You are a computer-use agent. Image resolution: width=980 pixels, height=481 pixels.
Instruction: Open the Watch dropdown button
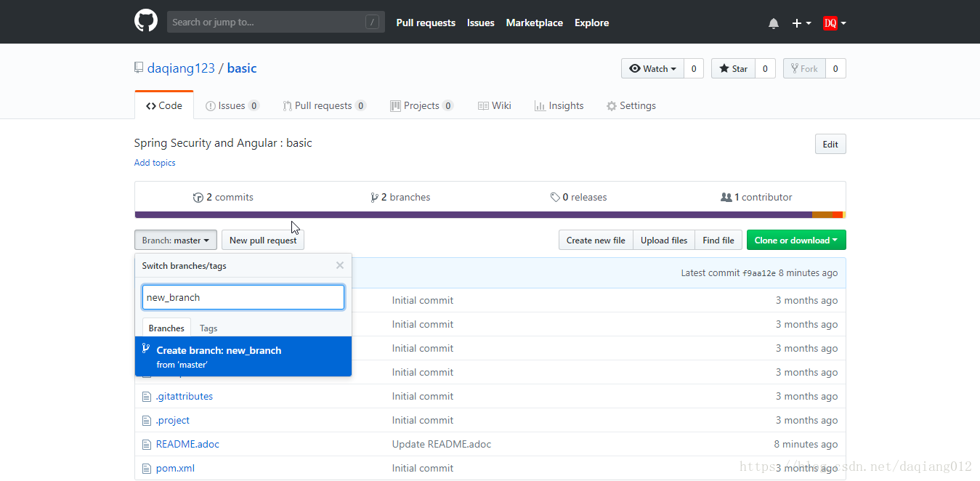click(652, 68)
